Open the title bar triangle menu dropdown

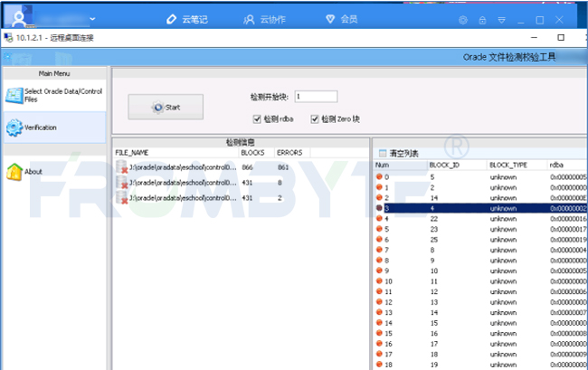(502, 20)
